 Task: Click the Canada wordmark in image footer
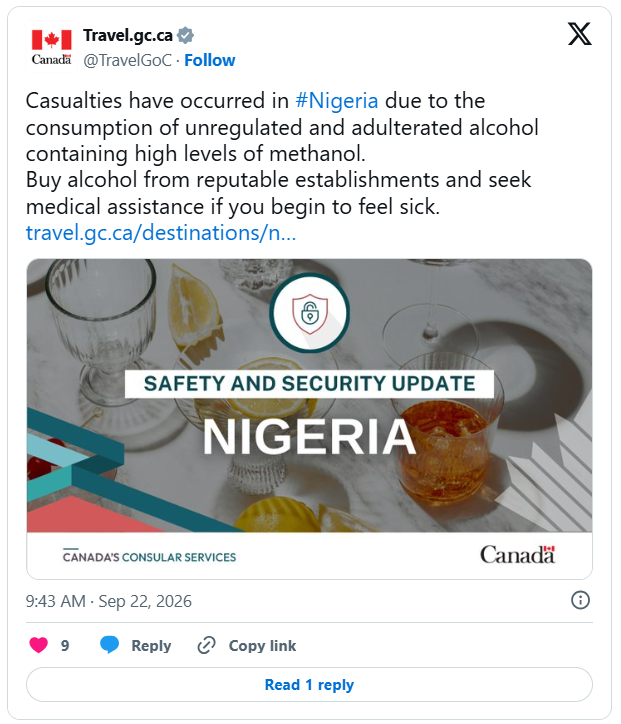(517, 555)
